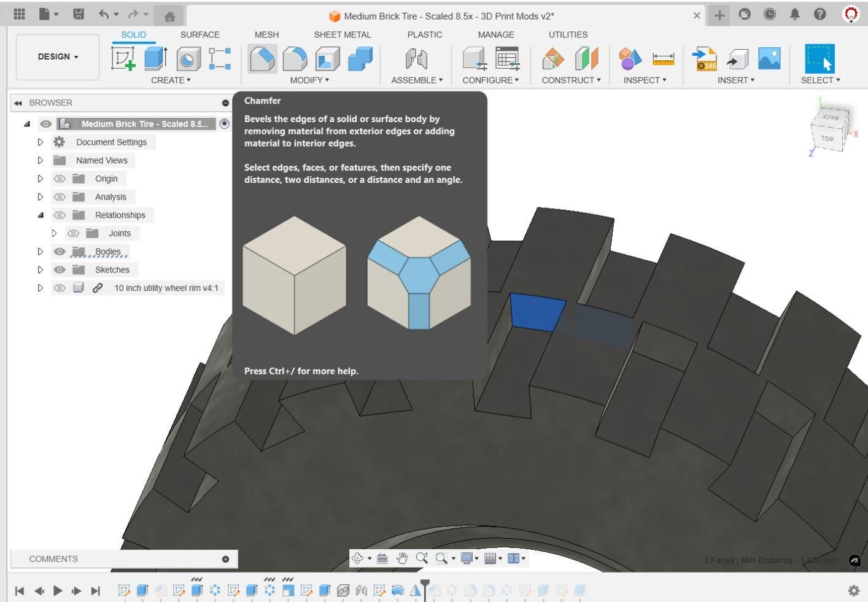Screen dimensions: 868x602
Task: Open the MODIFY dropdown menu
Action: [309, 80]
